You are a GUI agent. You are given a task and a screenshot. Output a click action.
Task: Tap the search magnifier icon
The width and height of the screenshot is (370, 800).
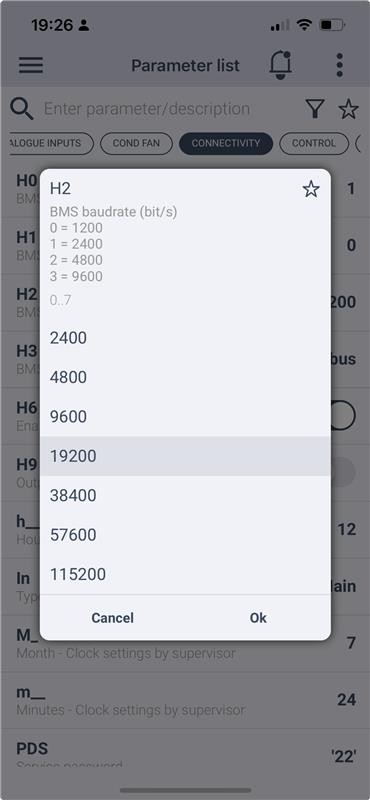(x=22, y=109)
